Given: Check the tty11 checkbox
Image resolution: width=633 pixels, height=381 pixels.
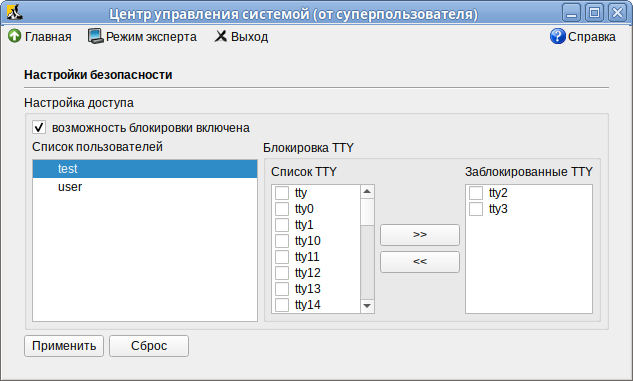Looking at the screenshot, I should [x=282, y=257].
